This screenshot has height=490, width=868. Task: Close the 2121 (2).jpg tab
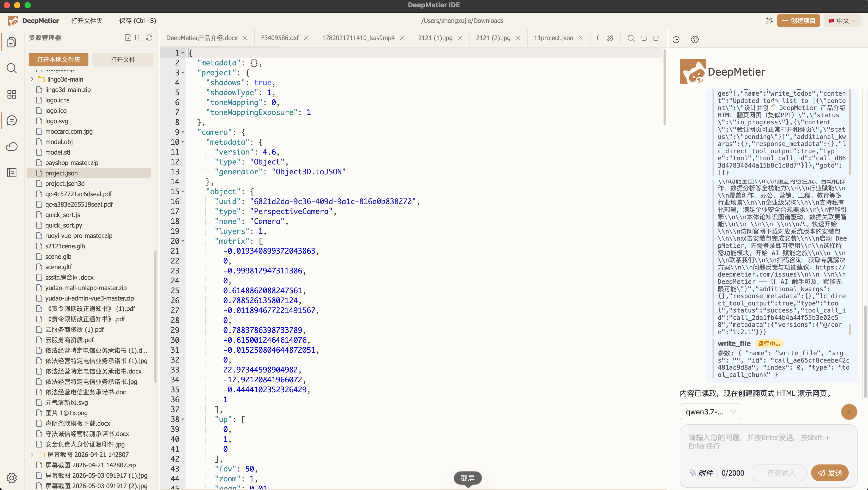[x=518, y=38]
